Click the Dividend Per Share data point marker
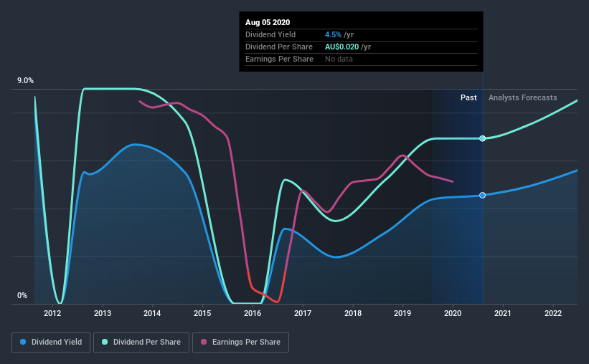This screenshot has height=364, width=589. [482, 138]
